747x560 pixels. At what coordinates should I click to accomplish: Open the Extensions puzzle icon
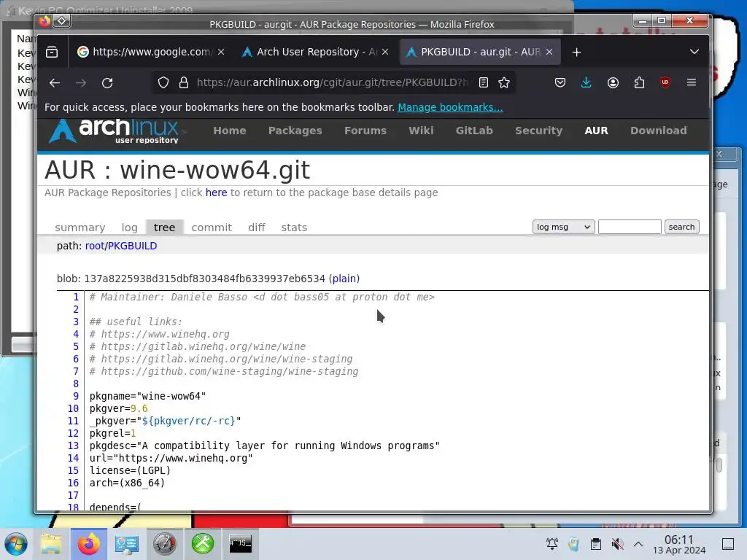tap(639, 83)
